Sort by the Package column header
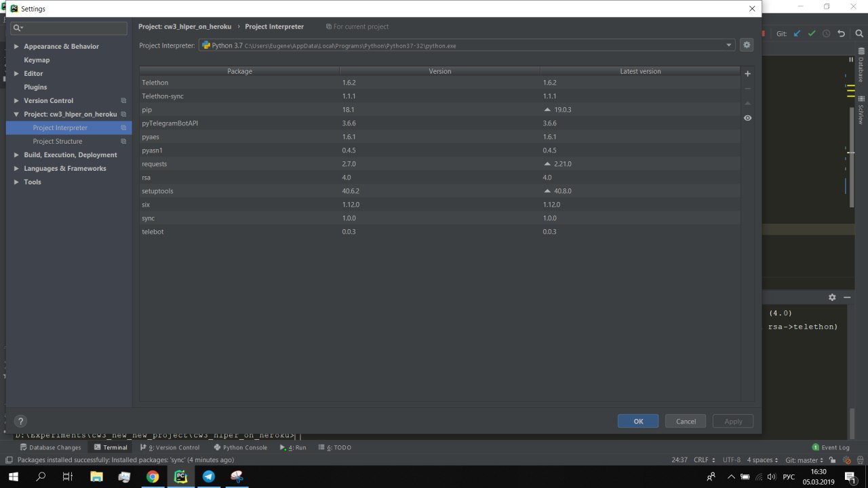This screenshot has width=868, height=488. (x=239, y=71)
